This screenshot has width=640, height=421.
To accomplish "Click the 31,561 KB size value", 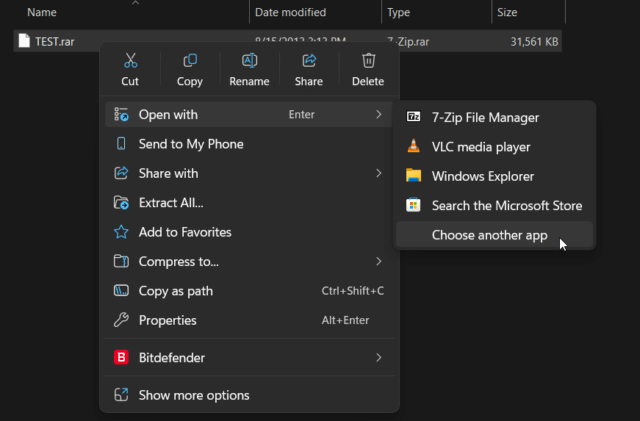I will coord(534,41).
